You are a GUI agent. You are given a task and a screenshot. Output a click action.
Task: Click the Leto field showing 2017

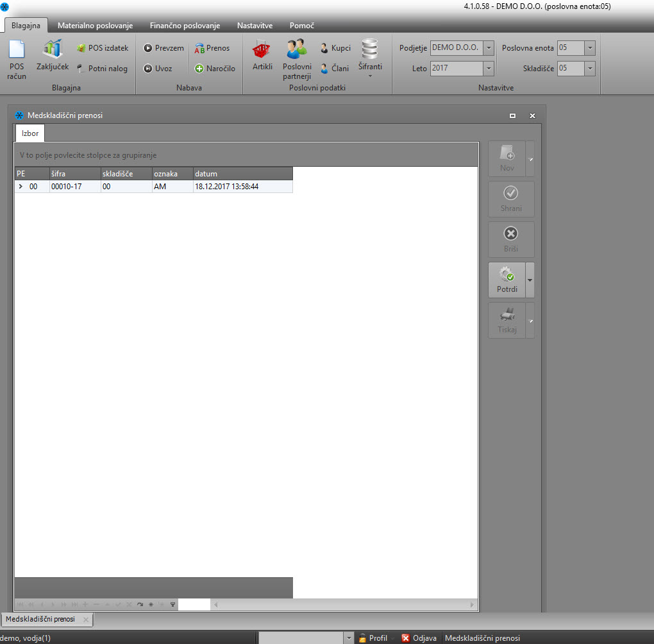pyautogui.click(x=457, y=69)
